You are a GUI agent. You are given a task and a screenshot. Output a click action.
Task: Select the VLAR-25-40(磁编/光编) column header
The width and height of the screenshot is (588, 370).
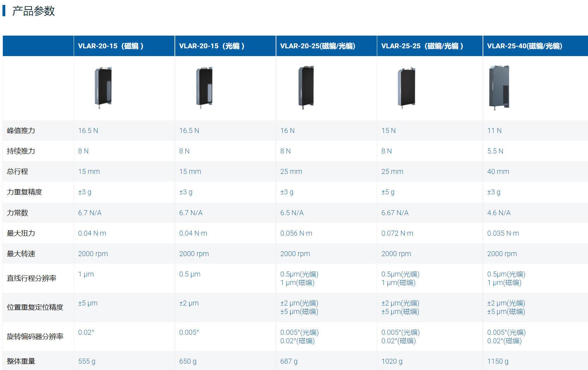525,46
